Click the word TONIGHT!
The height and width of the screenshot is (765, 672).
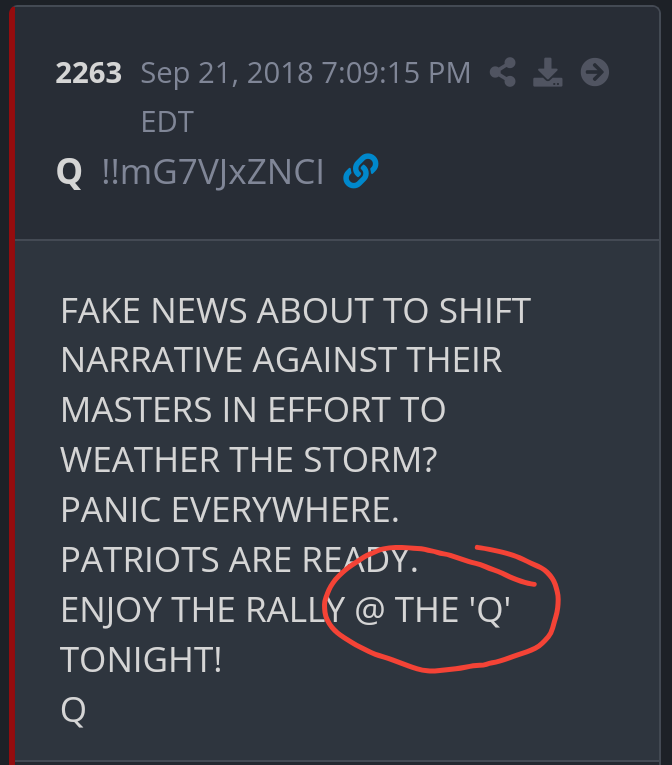click(x=141, y=660)
